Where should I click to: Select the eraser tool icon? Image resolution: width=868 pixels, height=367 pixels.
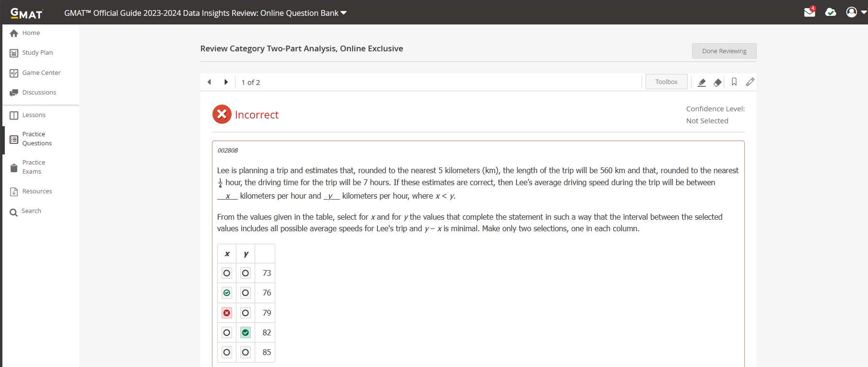click(x=717, y=83)
